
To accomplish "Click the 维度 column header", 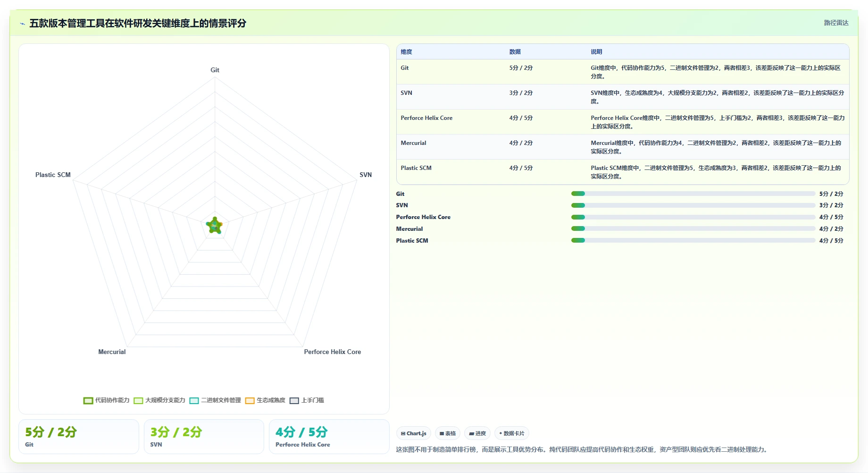I will (406, 52).
